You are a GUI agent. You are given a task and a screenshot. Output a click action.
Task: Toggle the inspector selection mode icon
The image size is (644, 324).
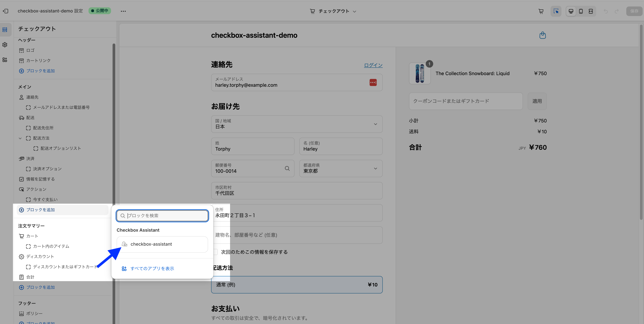[556, 11]
